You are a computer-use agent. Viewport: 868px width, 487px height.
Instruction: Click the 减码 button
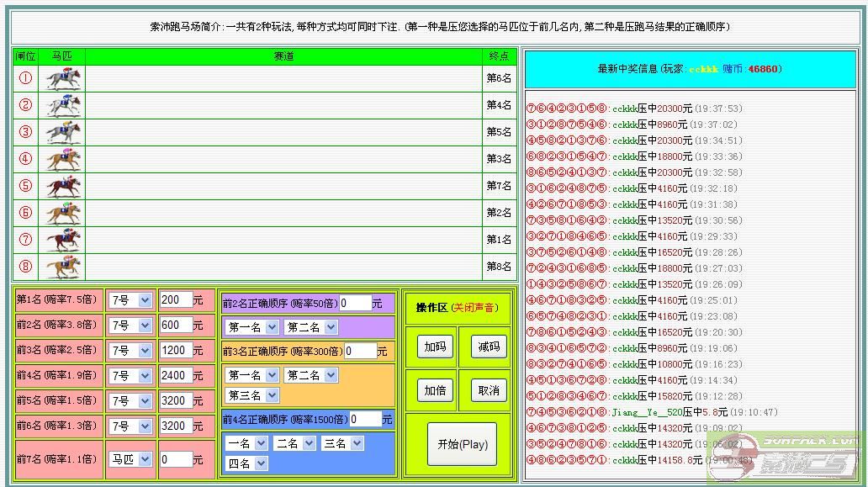point(489,346)
